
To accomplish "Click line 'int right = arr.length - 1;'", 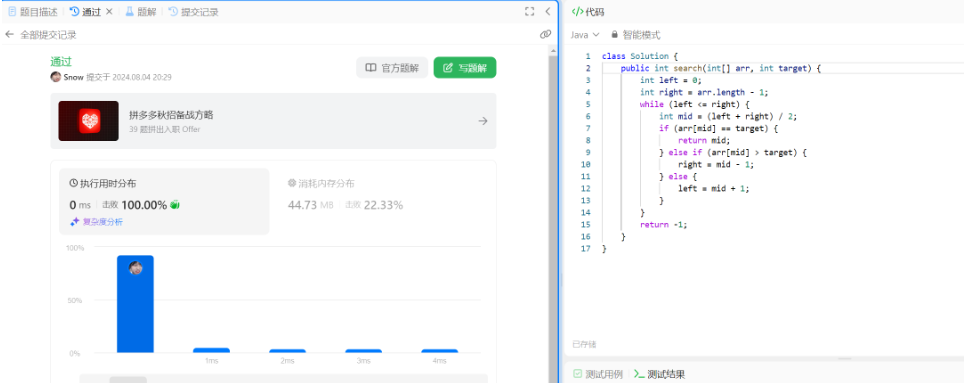I will click(704, 92).
